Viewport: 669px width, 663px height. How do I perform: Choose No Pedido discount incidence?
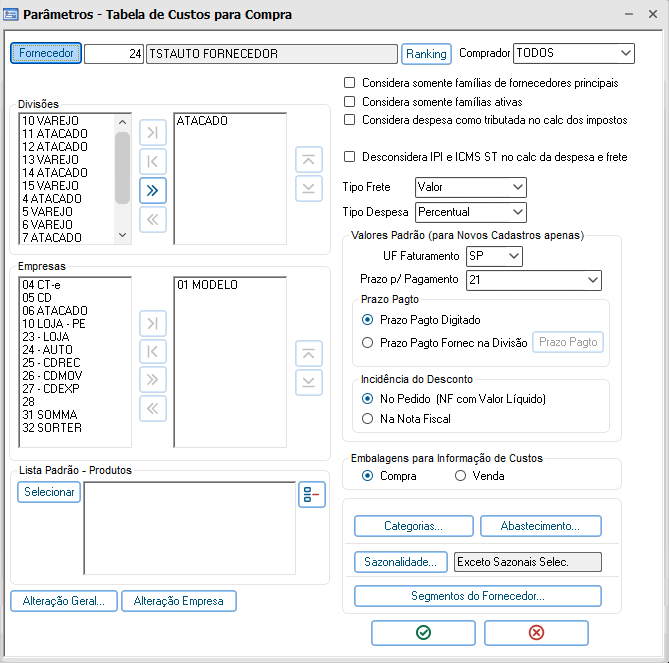[367, 399]
